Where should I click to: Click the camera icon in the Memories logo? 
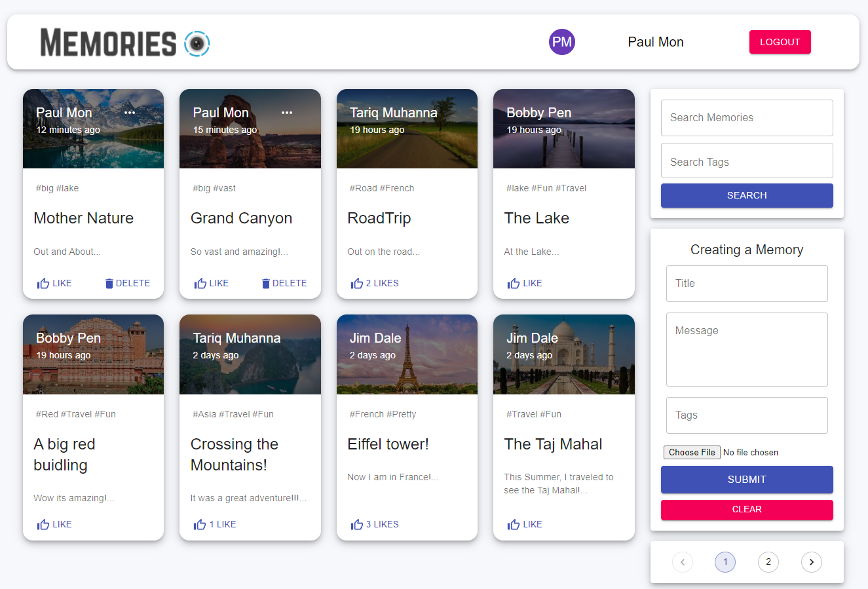point(197,43)
